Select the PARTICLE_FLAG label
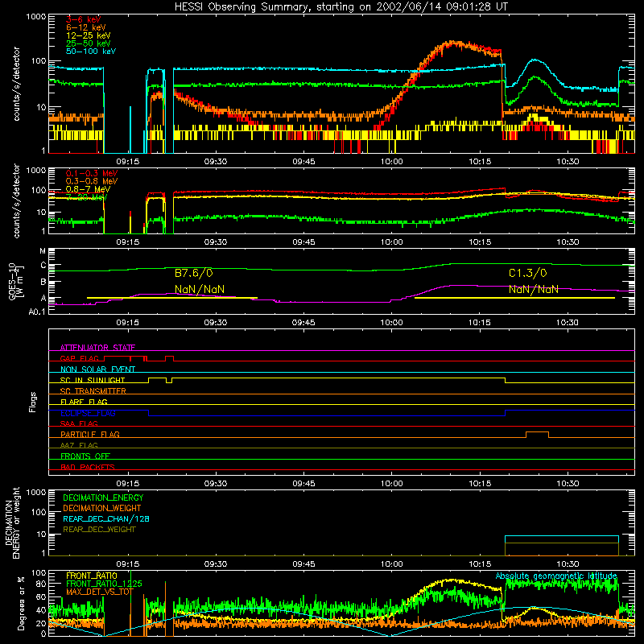The height and width of the screenshot is (644, 644). tap(90, 434)
